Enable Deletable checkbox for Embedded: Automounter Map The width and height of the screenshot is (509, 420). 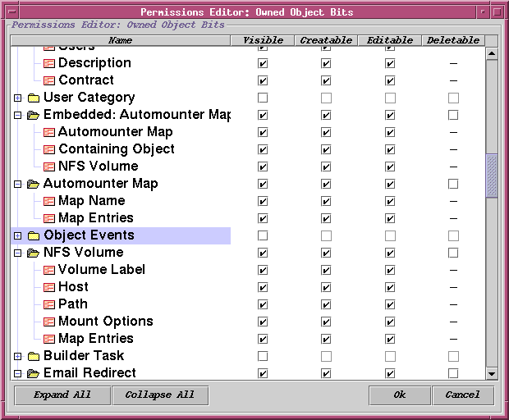[x=453, y=115]
